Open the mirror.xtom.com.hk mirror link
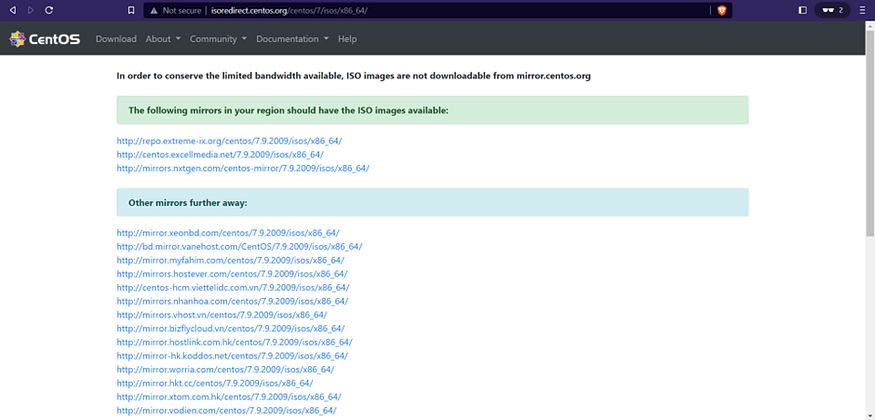 pyautogui.click(x=229, y=397)
